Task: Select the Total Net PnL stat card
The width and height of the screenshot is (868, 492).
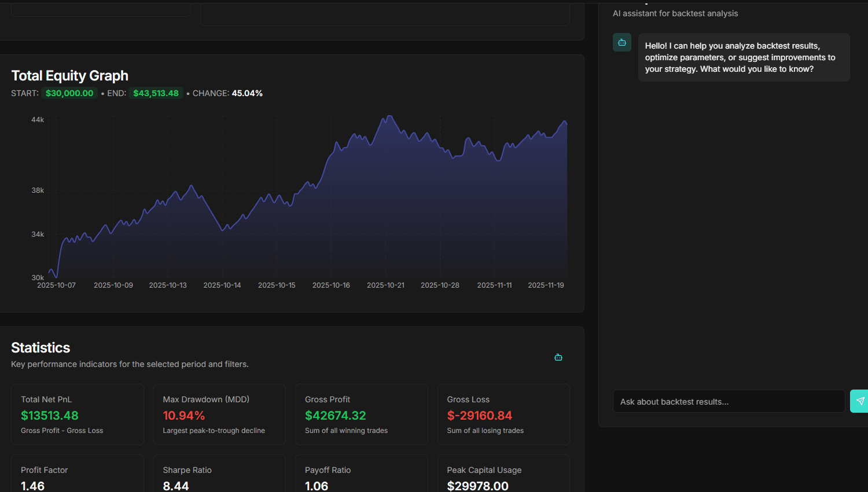Action: coord(77,414)
